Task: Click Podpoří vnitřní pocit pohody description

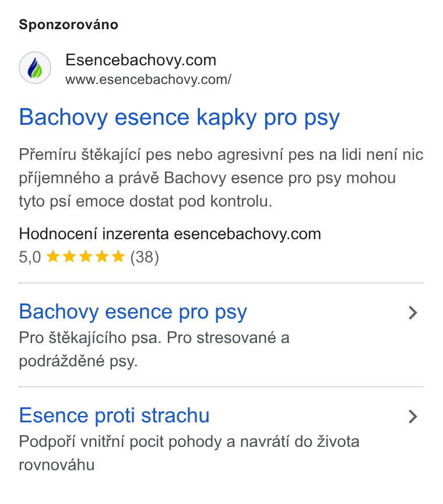Action: (189, 453)
